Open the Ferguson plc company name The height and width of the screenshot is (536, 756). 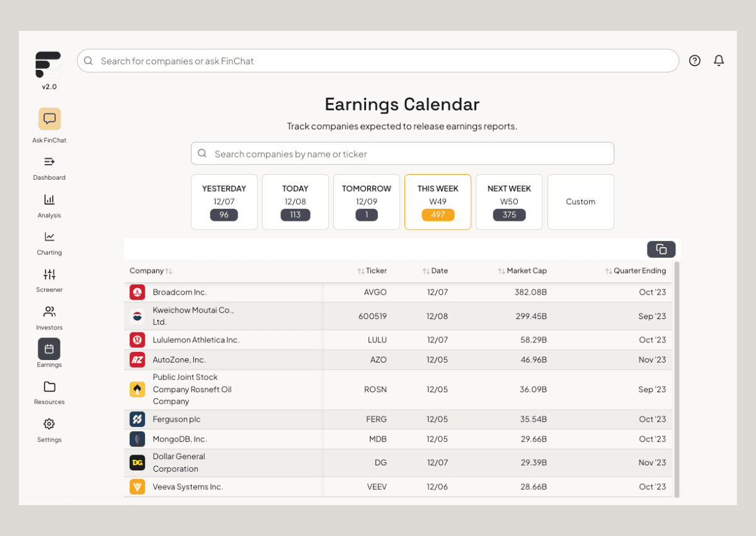[176, 419]
